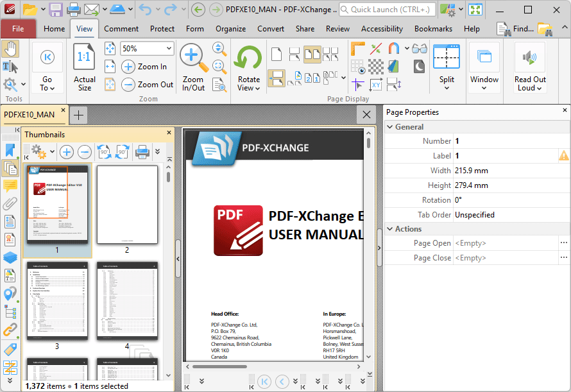Click the Actual Size button
Image resolution: width=571 pixels, height=392 pixels.
[x=85, y=67]
